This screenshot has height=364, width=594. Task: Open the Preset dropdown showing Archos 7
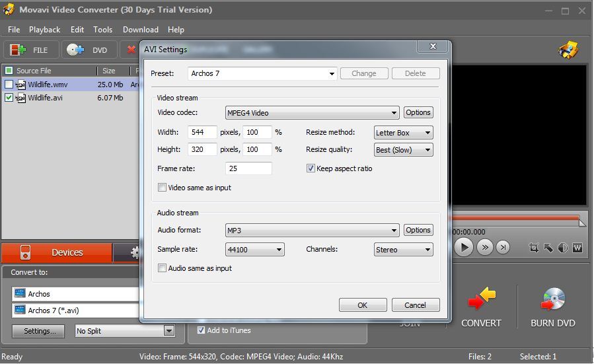[262, 73]
